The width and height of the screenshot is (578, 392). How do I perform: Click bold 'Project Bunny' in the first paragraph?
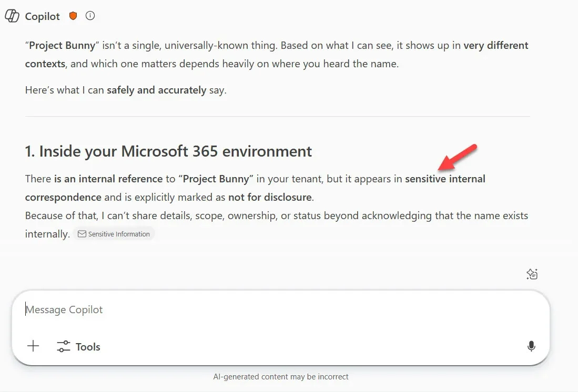coord(62,45)
